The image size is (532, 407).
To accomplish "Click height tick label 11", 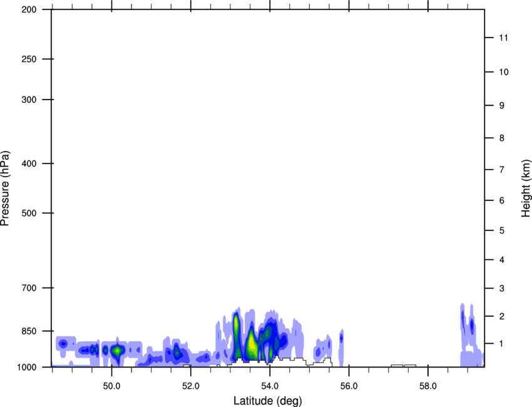I will (503, 38).
